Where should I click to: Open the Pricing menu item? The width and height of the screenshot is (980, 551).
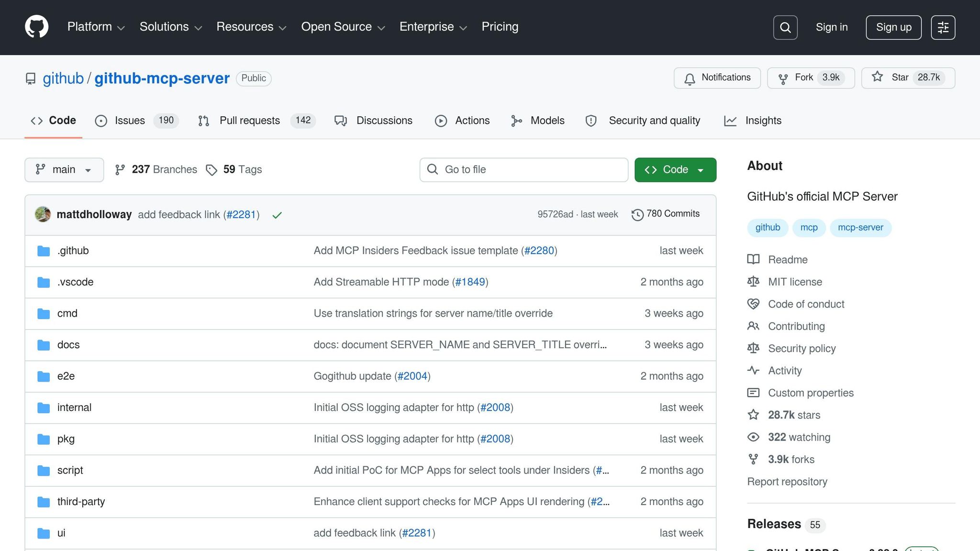click(x=500, y=27)
